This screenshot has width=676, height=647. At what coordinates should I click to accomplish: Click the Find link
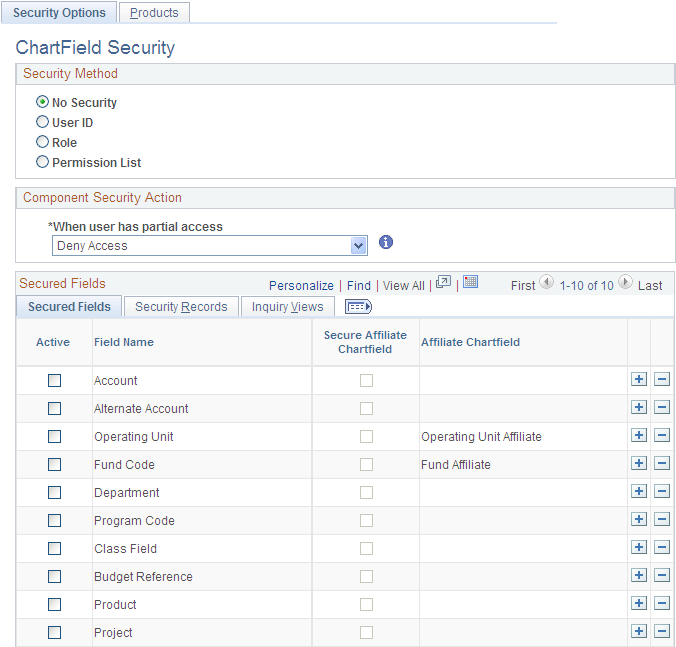click(359, 285)
